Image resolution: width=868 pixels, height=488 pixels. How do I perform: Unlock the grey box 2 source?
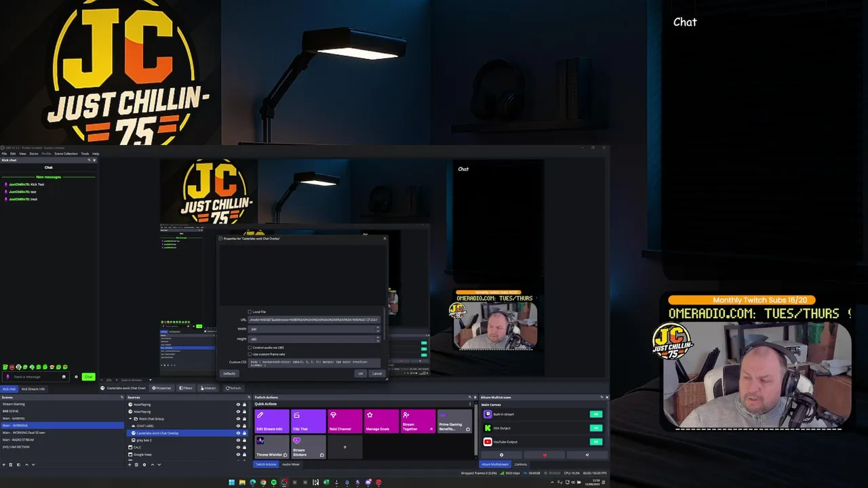coord(244,441)
